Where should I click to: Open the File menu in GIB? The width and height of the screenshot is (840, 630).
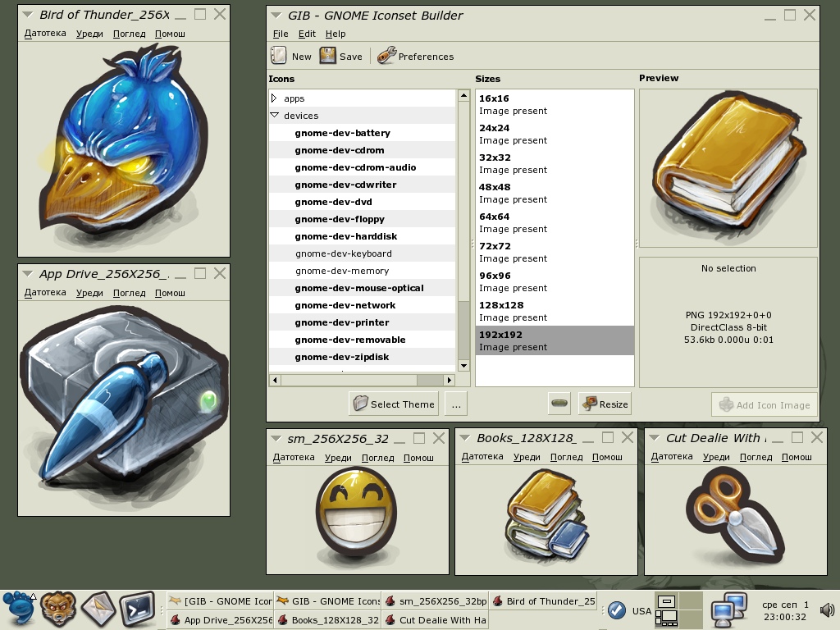(281, 34)
